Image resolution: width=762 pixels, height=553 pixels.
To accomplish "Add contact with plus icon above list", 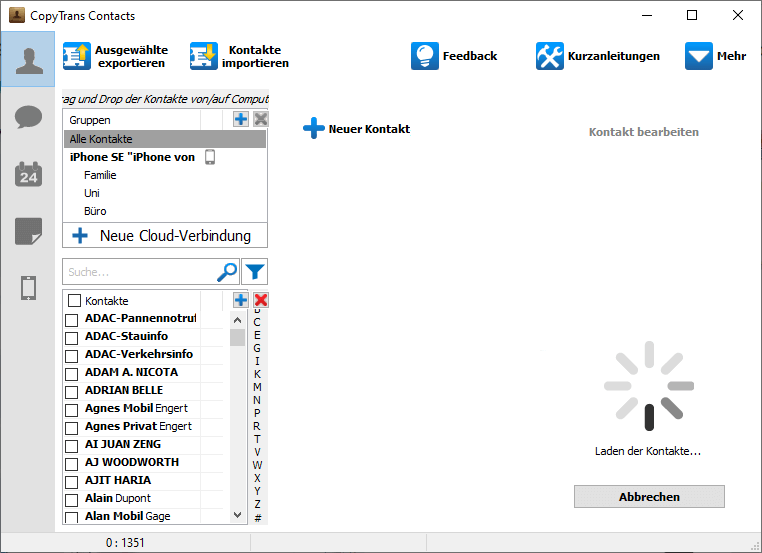I will click(x=241, y=300).
